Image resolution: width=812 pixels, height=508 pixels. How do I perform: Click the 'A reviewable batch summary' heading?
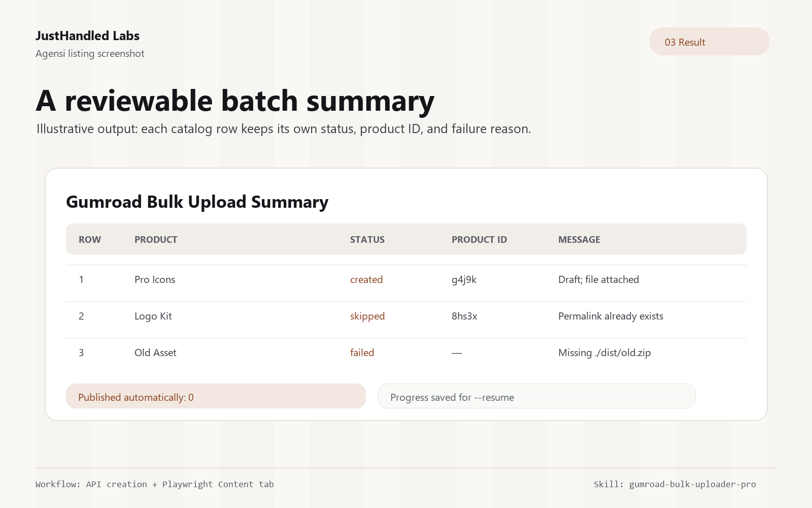pos(235,101)
